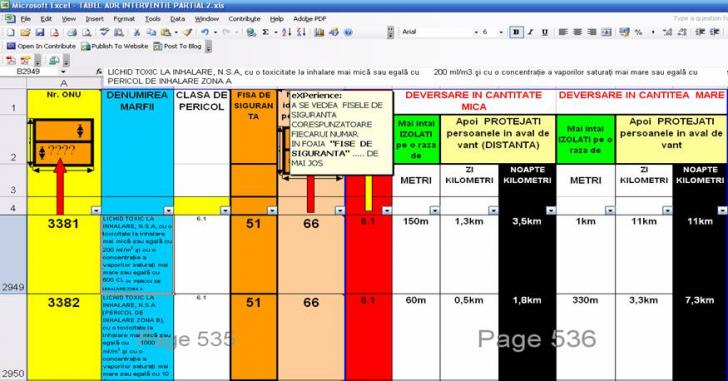This screenshot has height=381, width=728.
Task: Toggle Underline formatting button
Action: (545, 32)
